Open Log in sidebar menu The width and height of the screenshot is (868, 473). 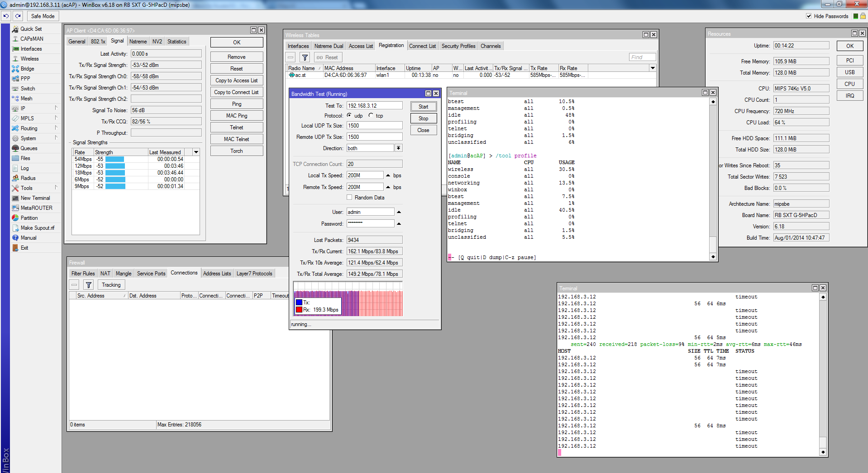pos(24,168)
